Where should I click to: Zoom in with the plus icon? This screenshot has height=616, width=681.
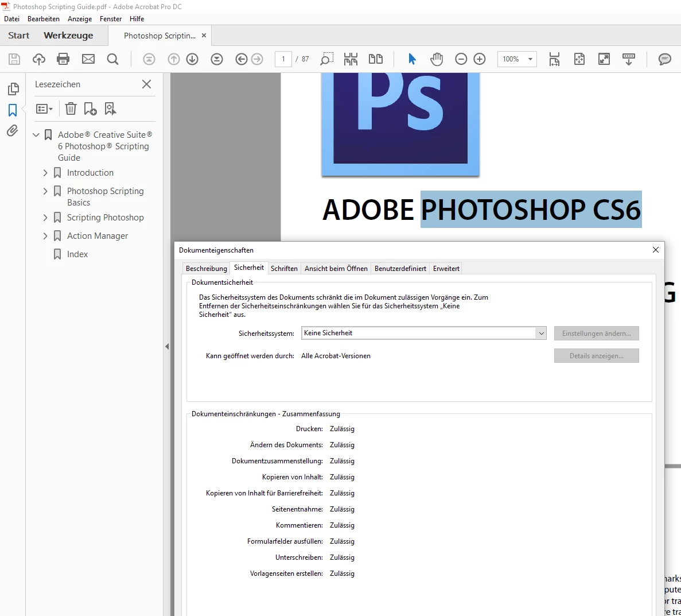tap(480, 59)
